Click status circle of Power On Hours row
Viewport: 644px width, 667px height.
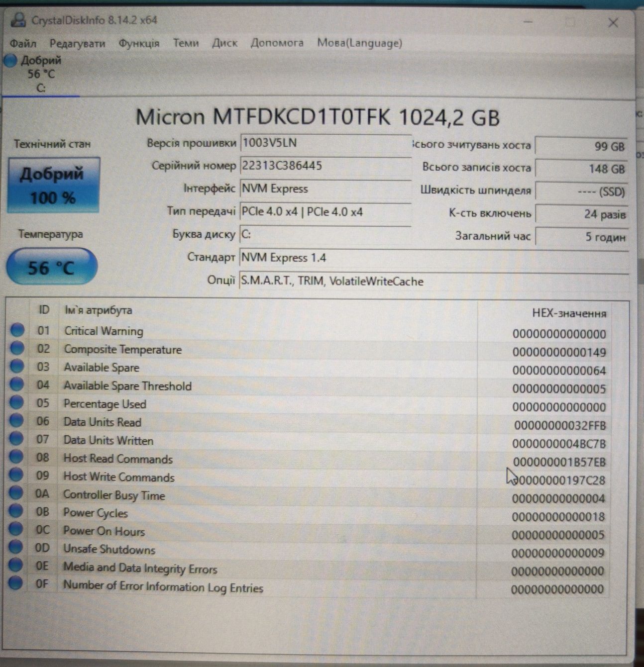[x=16, y=529]
